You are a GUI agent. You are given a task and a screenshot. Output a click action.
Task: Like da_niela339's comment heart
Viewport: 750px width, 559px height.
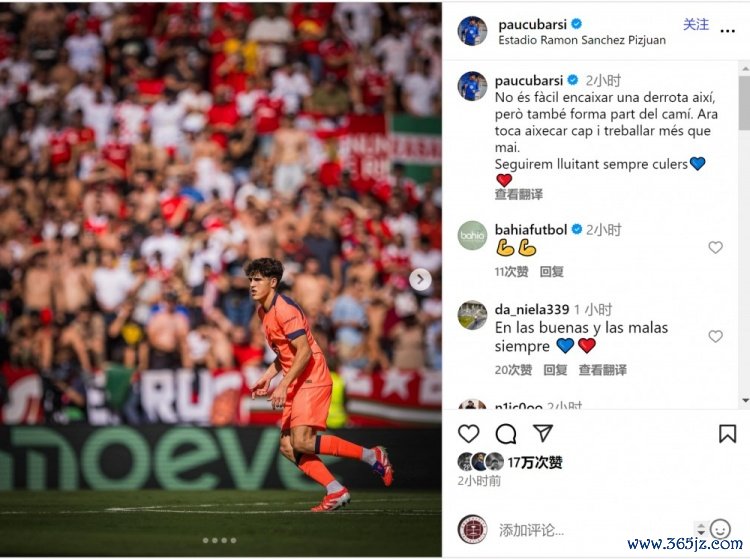[715, 336]
